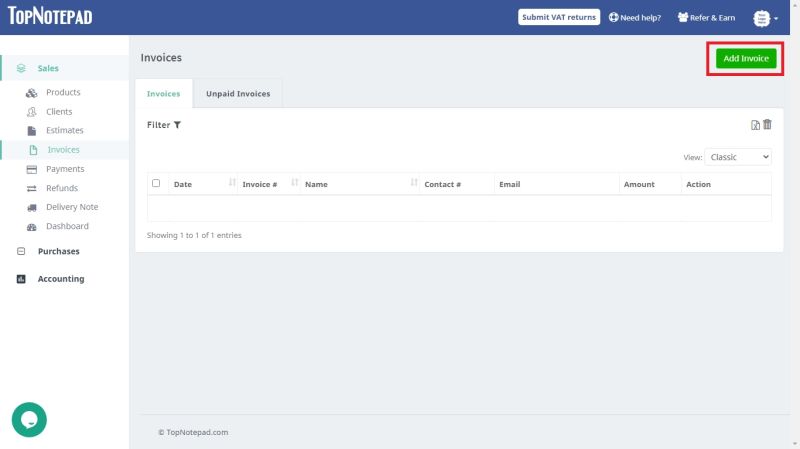Click the Filter funnel icon

point(177,125)
